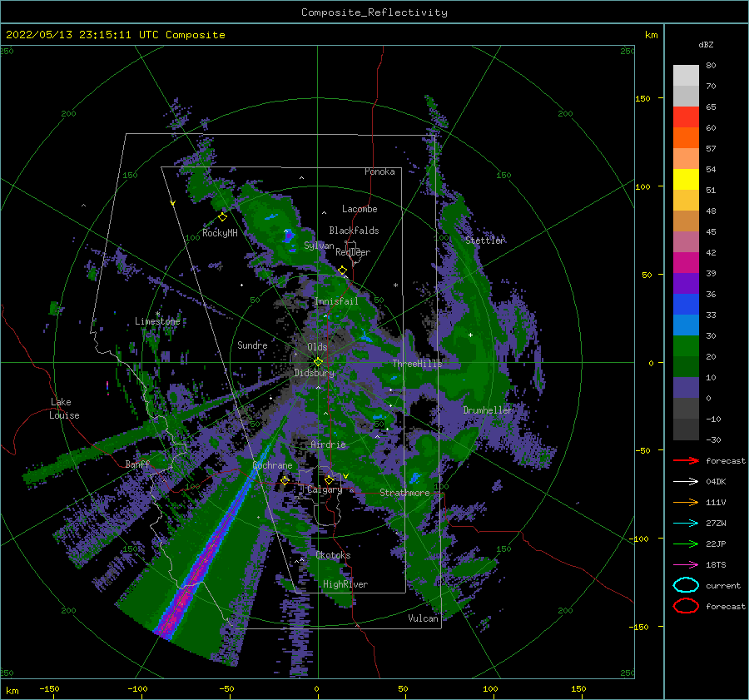
Task: Click the Sylvan label
Action: click(319, 246)
